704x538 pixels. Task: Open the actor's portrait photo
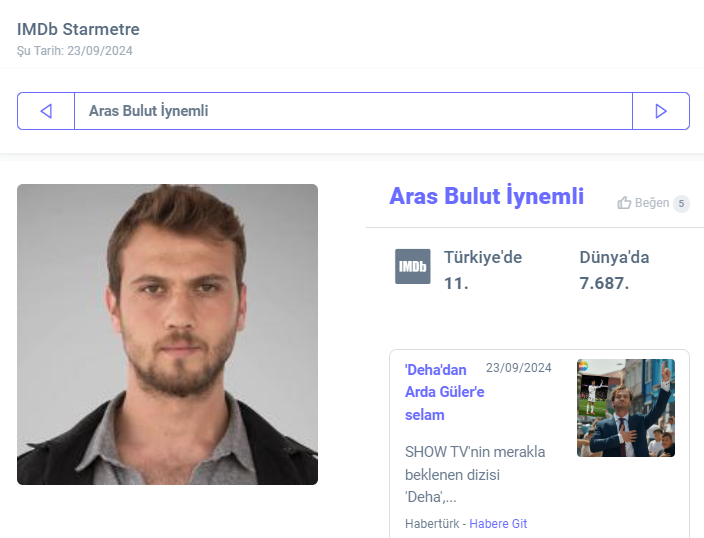tap(167, 334)
